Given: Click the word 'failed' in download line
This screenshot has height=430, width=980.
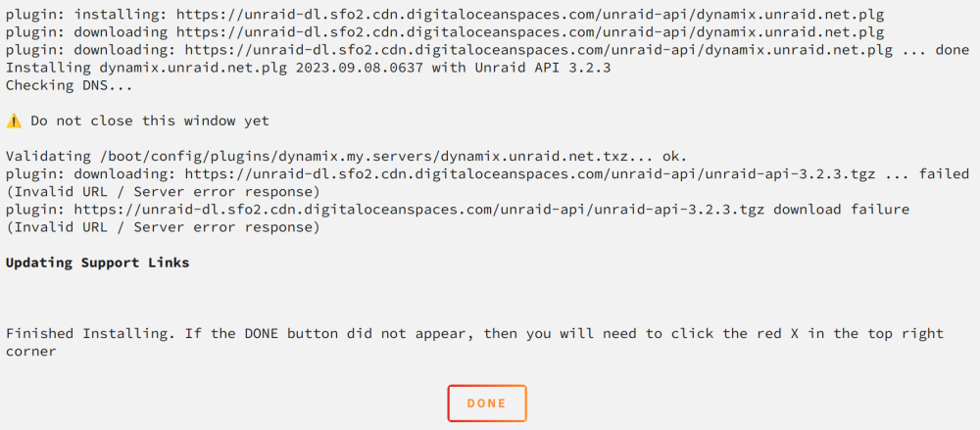Looking at the screenshot, I should [944, 173].
